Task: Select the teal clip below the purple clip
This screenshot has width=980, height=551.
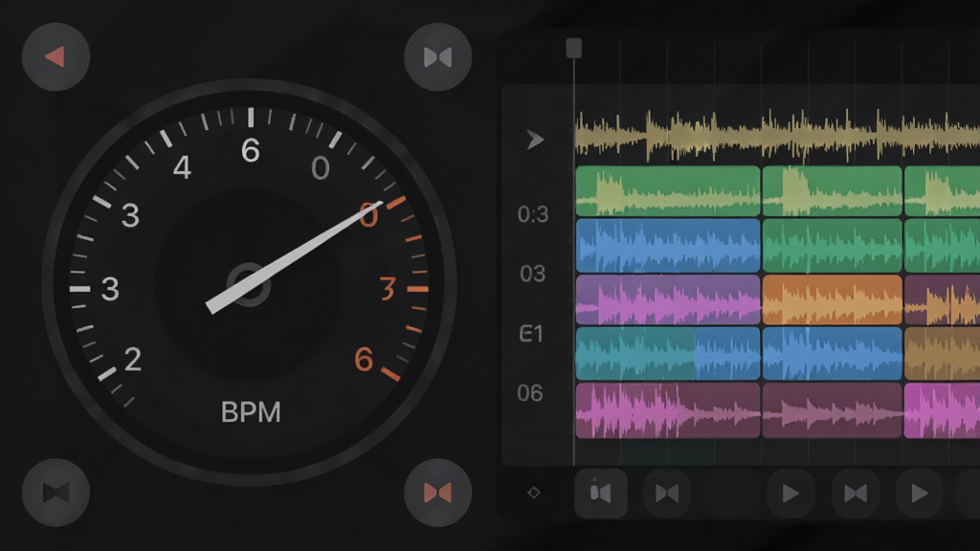Action: tap(667, 354)
